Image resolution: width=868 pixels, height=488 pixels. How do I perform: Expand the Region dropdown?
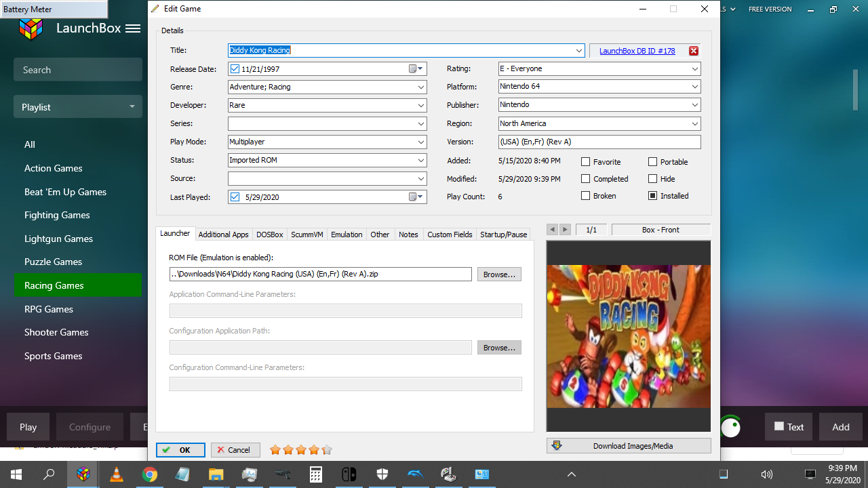click(695, 124)
